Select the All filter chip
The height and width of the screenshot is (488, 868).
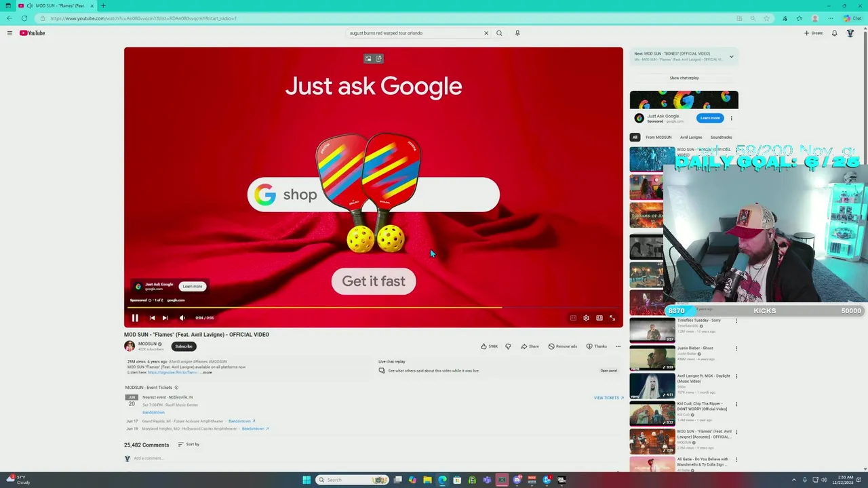tap(635, 138)
